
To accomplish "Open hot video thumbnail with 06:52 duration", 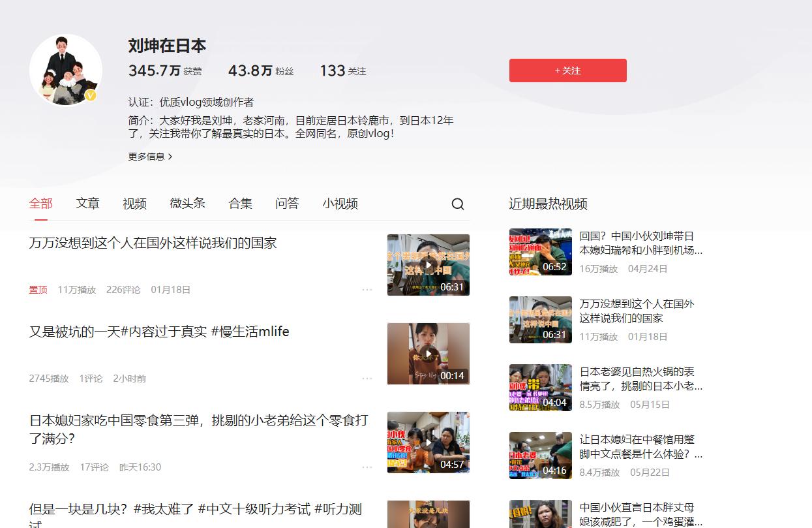I will [x=540, y=252].
